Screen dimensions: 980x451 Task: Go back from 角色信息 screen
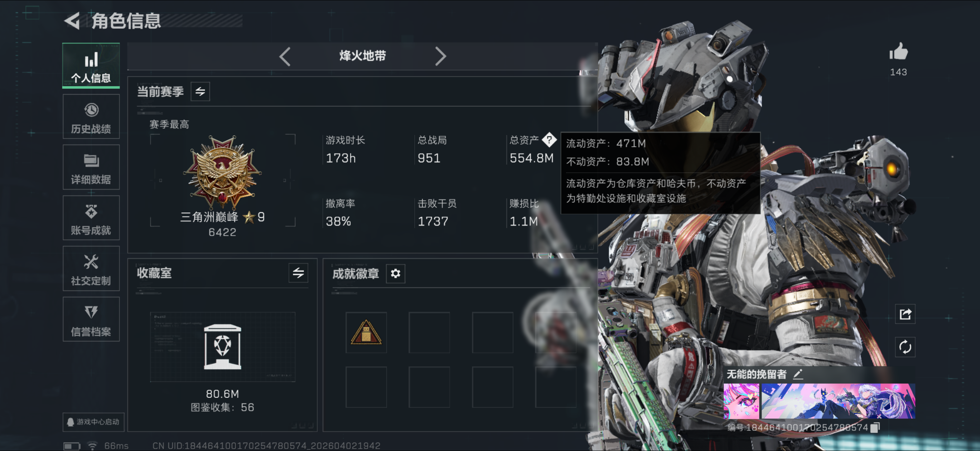(72, 20)
